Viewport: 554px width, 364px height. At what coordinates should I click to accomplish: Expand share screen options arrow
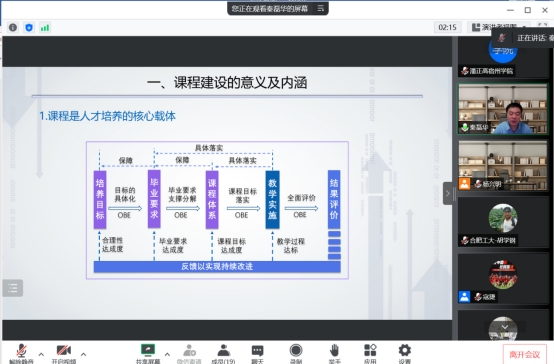(167, 354)
